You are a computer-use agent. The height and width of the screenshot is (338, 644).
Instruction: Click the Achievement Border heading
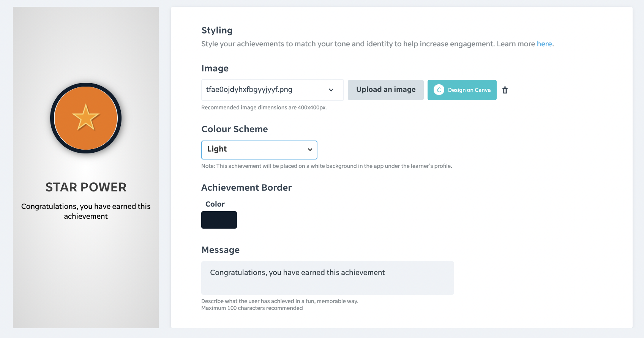click(x=246, y=188)
